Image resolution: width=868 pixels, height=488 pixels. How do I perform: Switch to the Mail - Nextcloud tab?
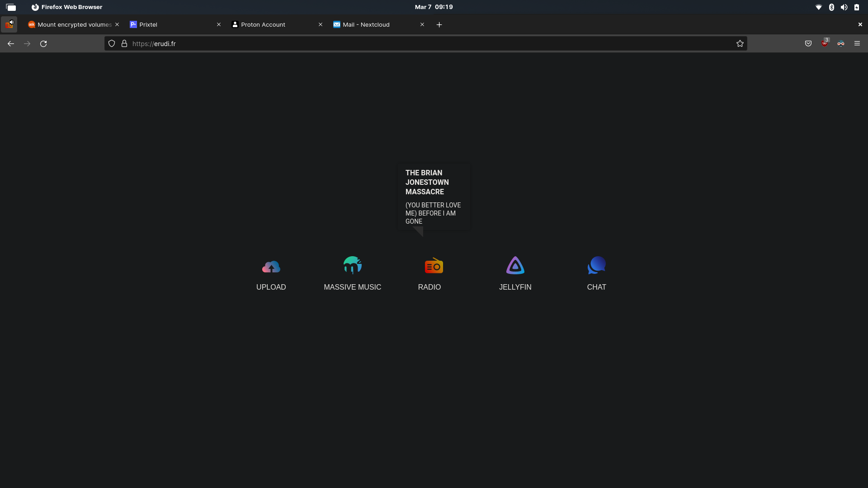[x=375, y=25]
